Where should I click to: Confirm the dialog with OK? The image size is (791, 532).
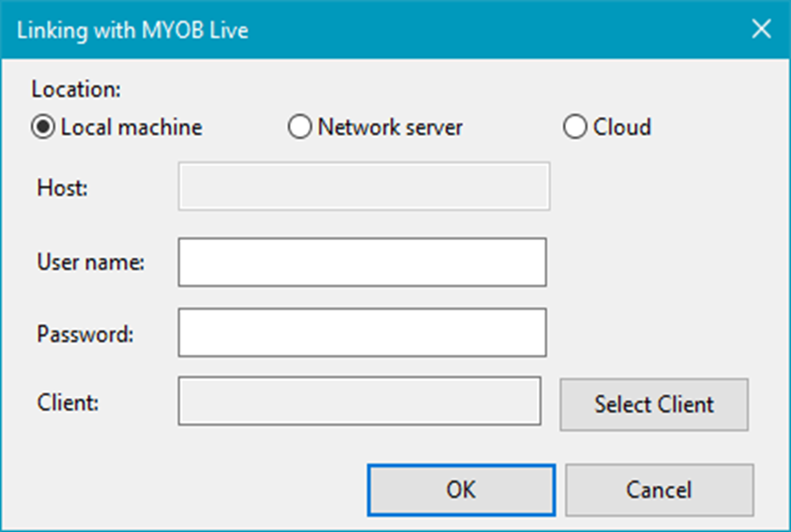tap(461, 490)
